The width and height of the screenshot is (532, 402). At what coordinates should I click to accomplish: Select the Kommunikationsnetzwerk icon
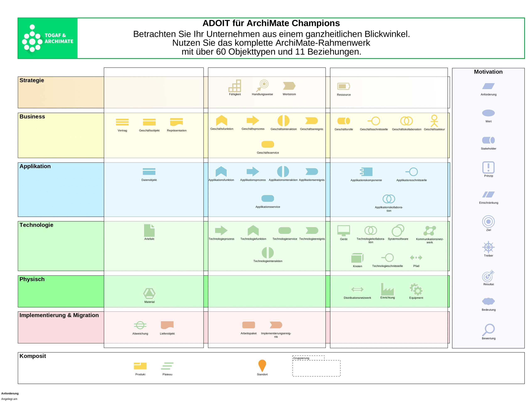[x=430, y=231]
